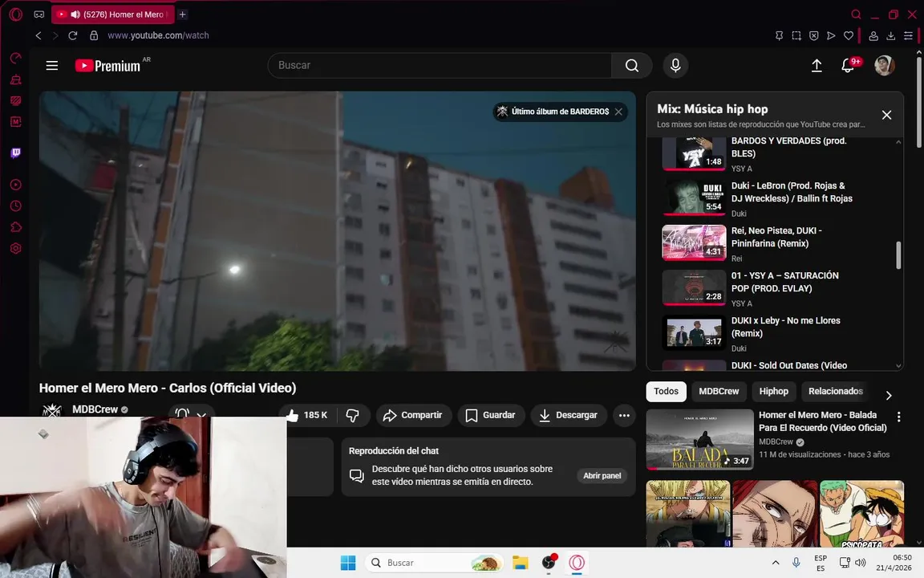
Task: Go back to previous page
Action: coord(38,35)
